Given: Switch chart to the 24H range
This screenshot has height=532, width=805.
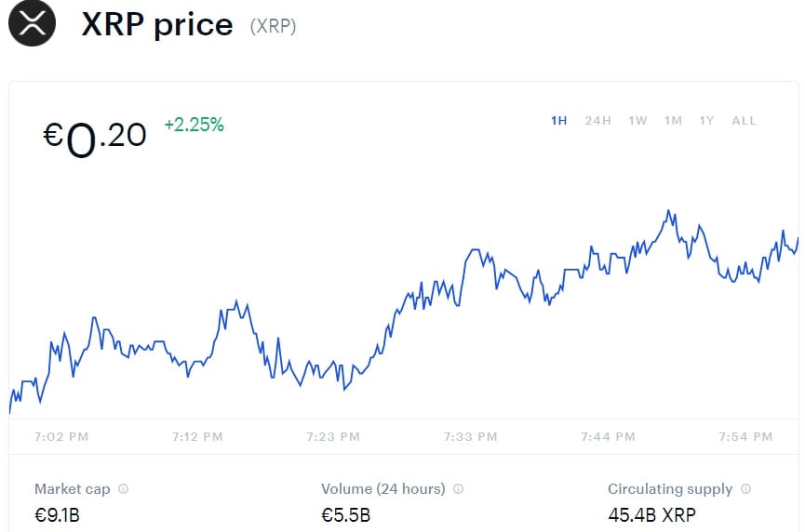Looking at the screenshot, I should [597, 121].
